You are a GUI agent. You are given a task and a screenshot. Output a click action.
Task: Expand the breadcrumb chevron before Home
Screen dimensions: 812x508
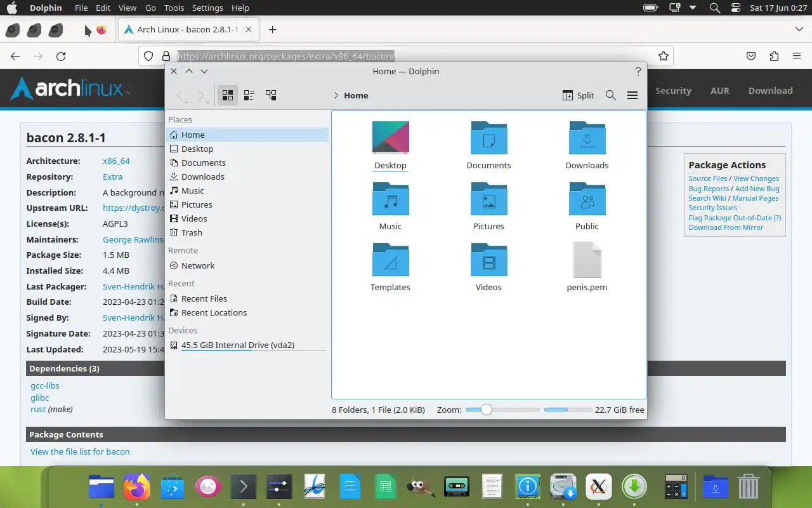[336, 95]
